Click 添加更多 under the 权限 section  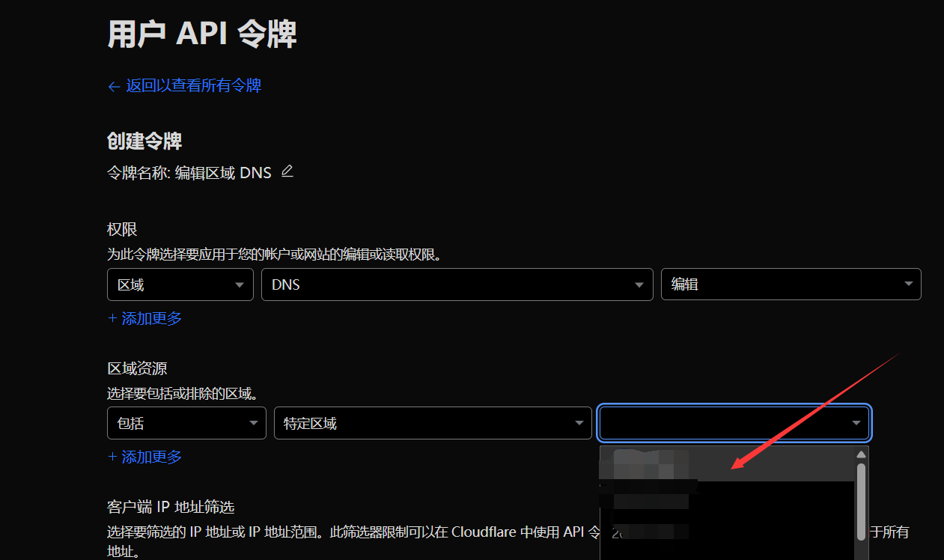tap(145, 318)
